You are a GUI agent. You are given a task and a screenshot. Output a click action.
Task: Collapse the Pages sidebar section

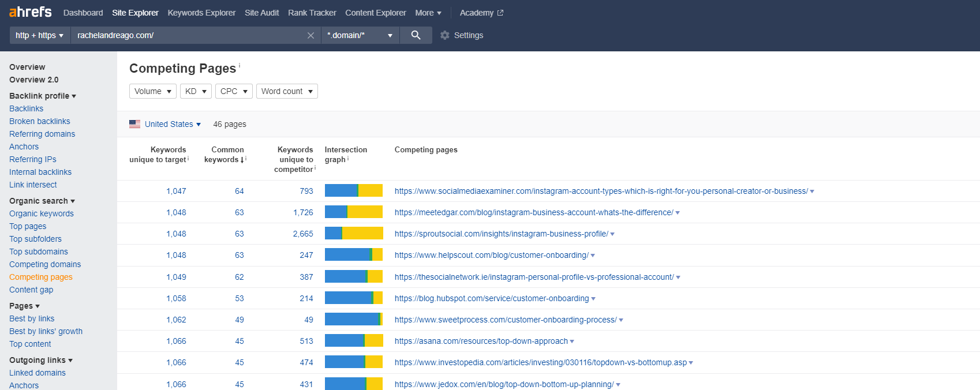pos(24,306)
